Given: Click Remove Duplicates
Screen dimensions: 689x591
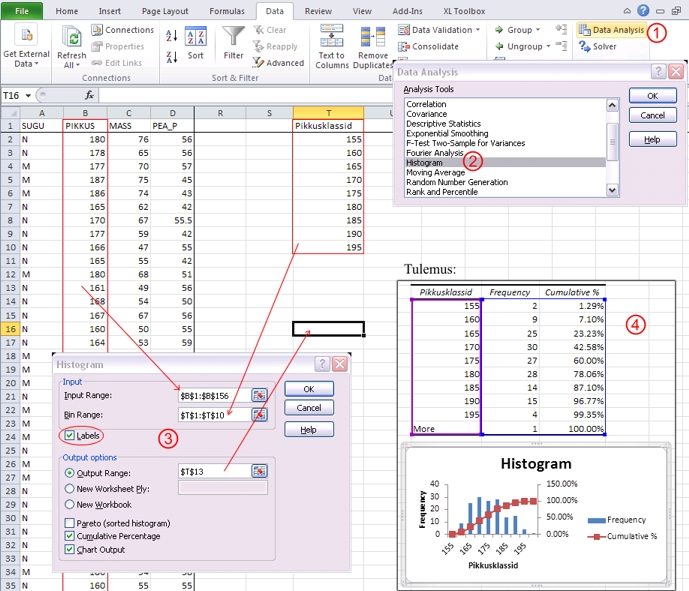Looking at the screenshot, I should click(373, 47).
